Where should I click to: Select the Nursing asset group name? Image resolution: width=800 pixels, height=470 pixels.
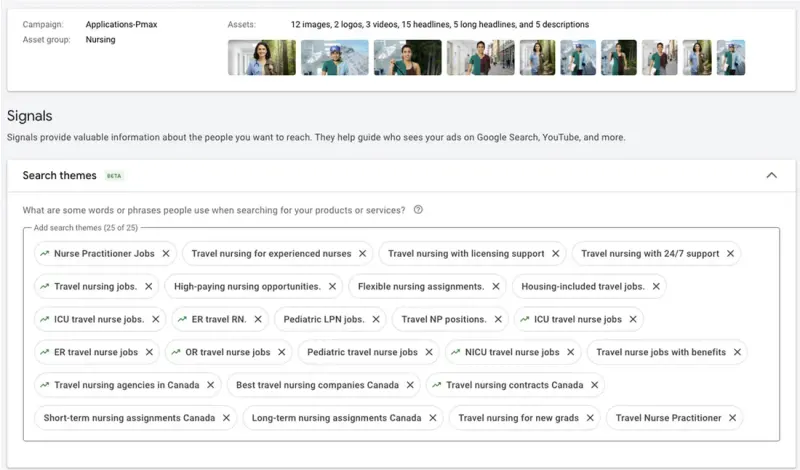pos(101,40)
